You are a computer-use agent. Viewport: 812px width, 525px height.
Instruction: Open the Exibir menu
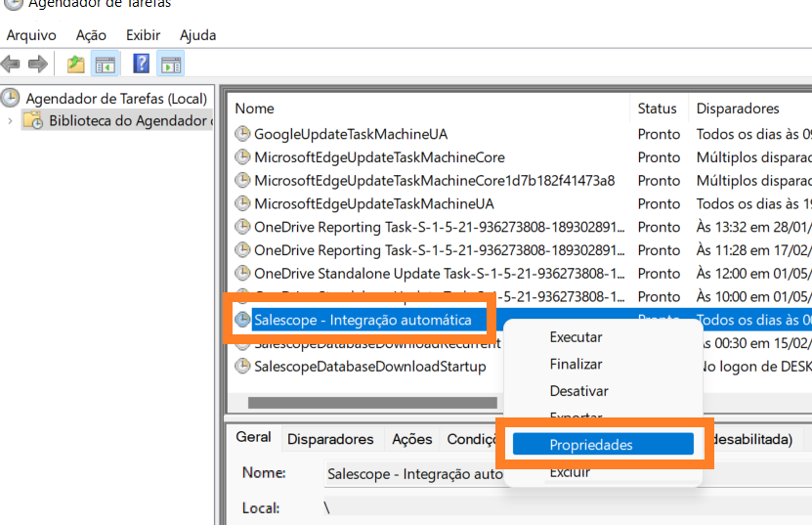pyautogui.click(x=143, y=35)
